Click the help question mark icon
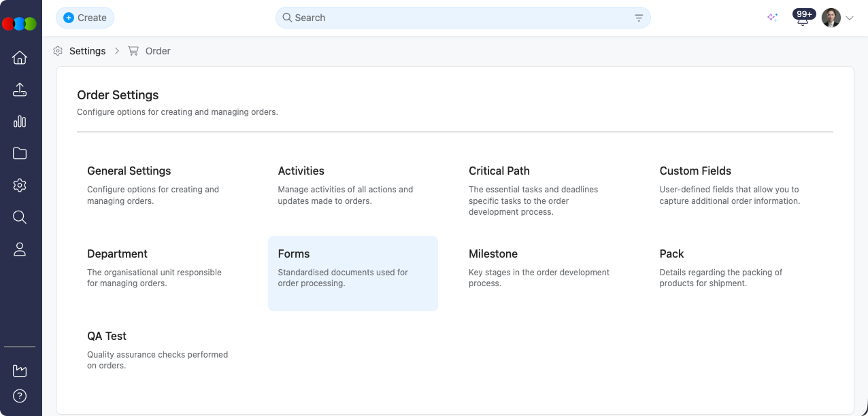This screenshot has width=868, height=416. click(x=20, y=396)
